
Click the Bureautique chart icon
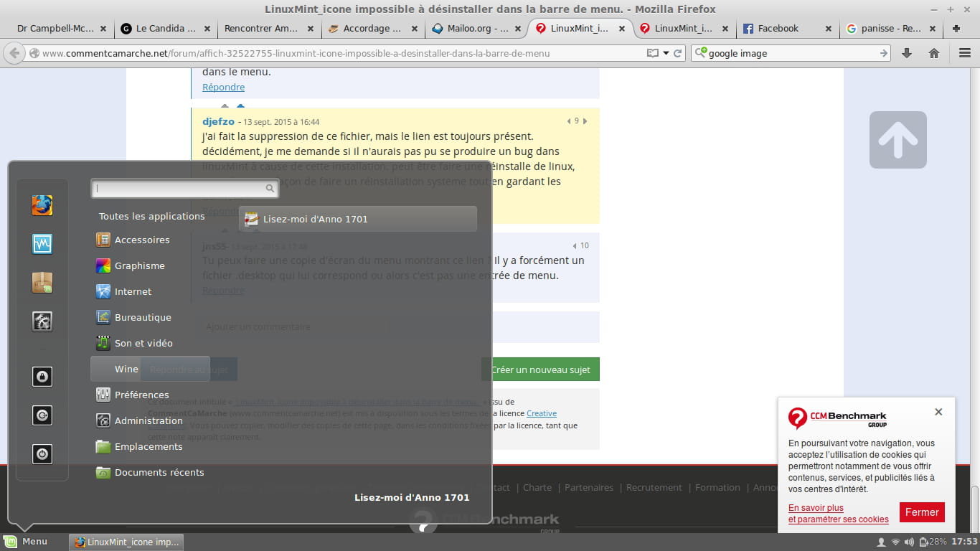[x=103, y=317]
